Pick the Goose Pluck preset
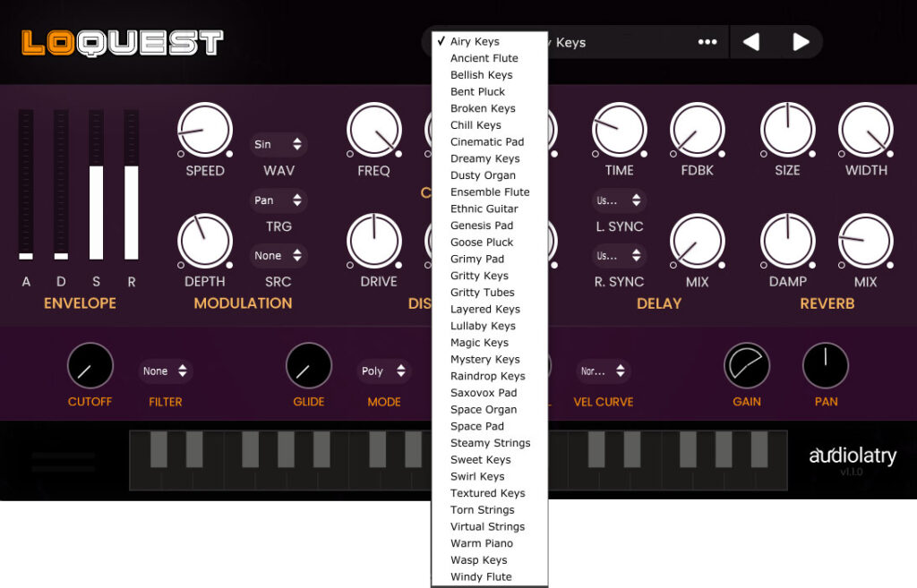Image resolution: width=917 pixels, height=588 pixels. (x=490, y=242)
